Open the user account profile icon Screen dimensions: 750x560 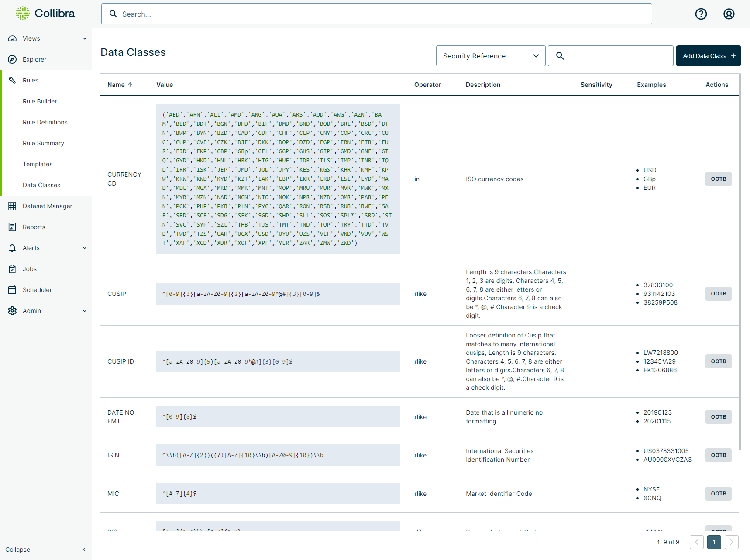[729, 14]
